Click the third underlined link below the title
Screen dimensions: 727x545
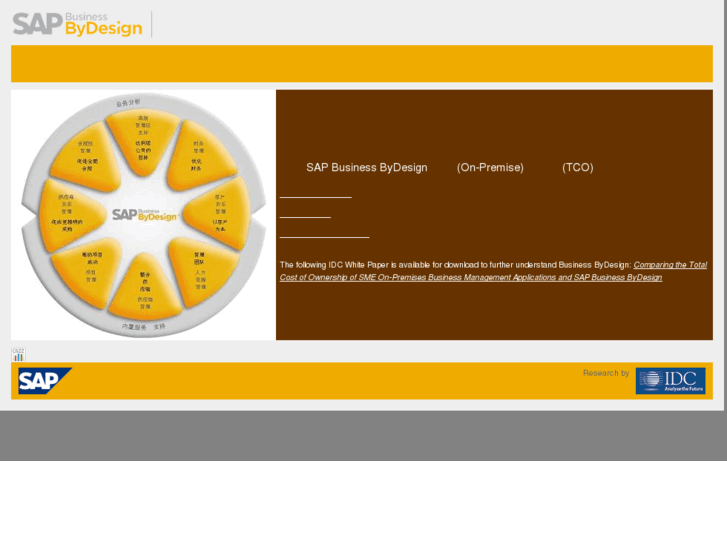pos(325,233)
